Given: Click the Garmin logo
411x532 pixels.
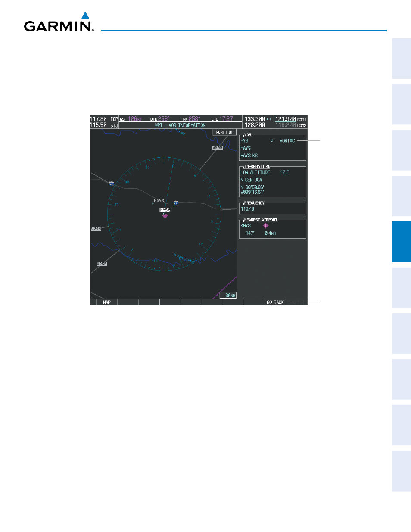Looking at the screenshot, I should 59,22.
